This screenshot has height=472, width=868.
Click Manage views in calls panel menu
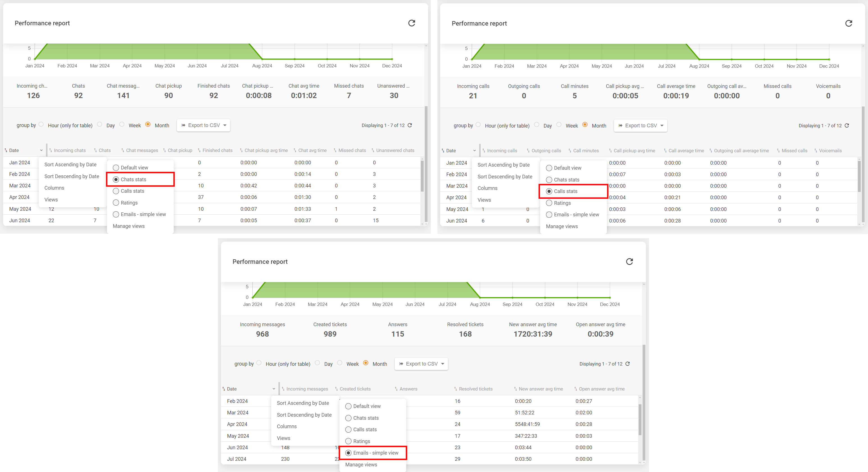(562, 226)
